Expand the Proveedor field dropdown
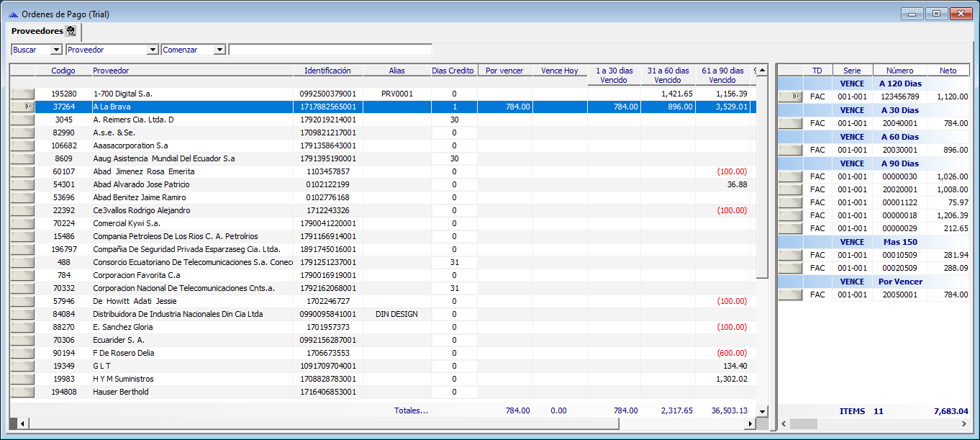This screenshot has height=440, width=980. (152, 50)
